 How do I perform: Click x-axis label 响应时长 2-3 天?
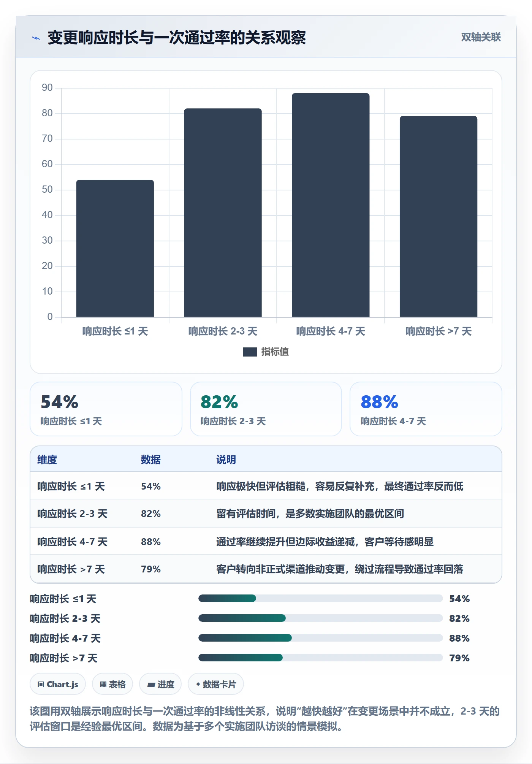223,331
